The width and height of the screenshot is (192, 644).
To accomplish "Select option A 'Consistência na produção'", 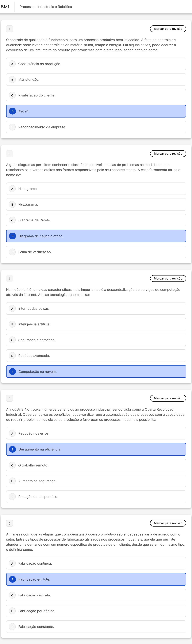I will [96, 64].
